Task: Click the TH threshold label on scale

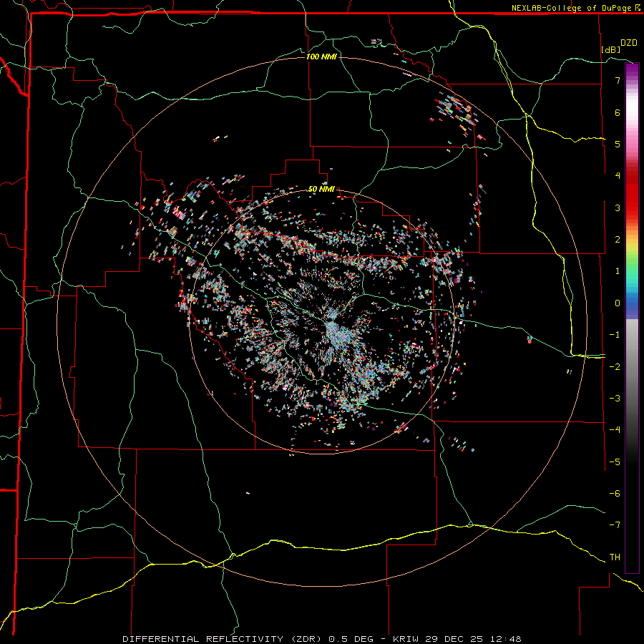Action: [615, 557]
